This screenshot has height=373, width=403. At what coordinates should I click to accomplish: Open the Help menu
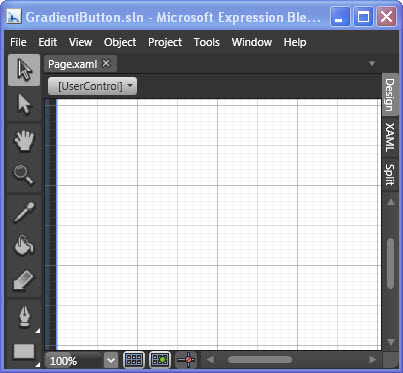(295, 42)
